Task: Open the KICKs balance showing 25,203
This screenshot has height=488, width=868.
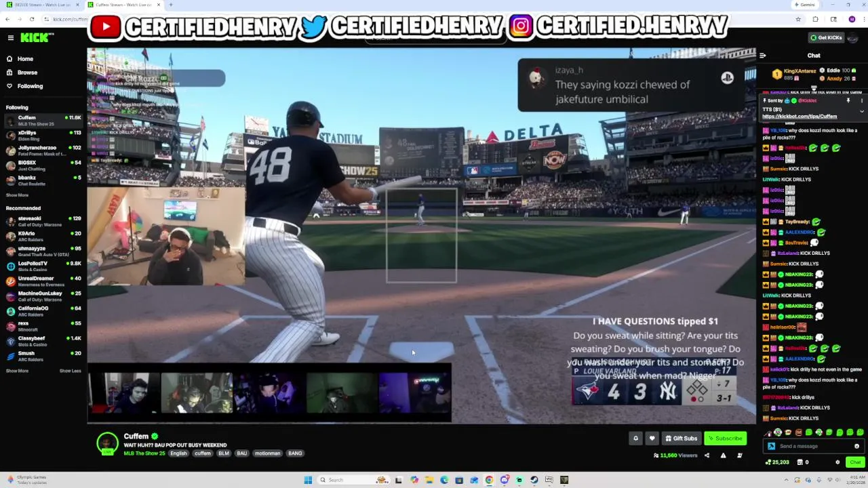Action: [x=776, y=462]
